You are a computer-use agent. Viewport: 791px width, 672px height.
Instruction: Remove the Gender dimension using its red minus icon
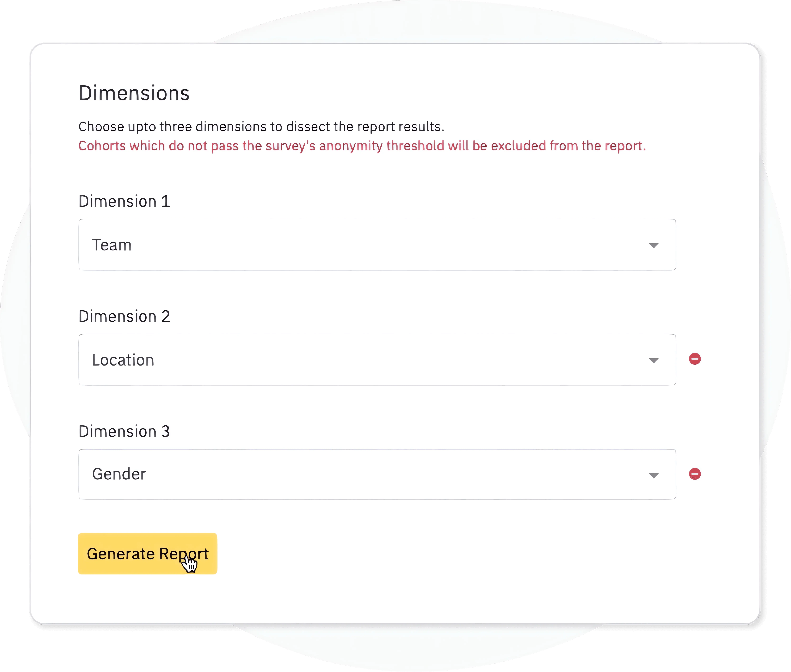click(x=695, y=473)
